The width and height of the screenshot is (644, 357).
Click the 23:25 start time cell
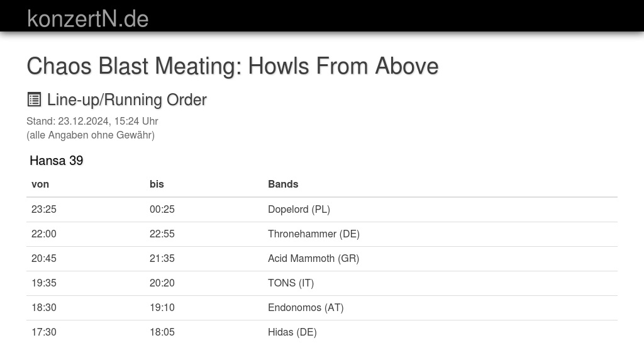44,209
